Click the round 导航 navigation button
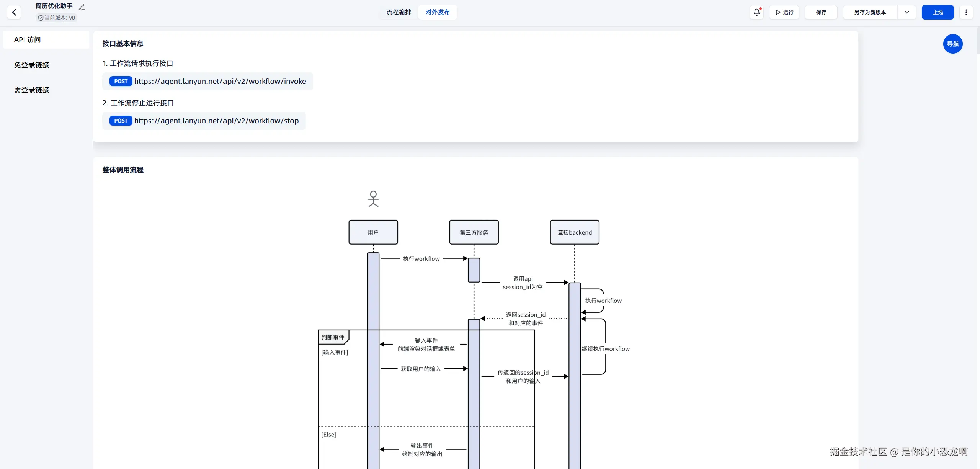Viewport: 980px width, 469px height. pos(952,44)
